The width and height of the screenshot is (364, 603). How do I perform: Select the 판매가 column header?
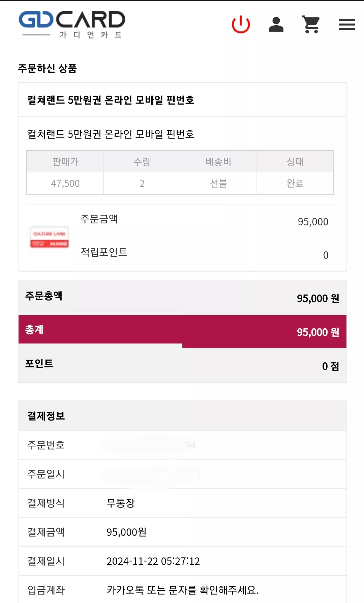[x=65, y=162]
